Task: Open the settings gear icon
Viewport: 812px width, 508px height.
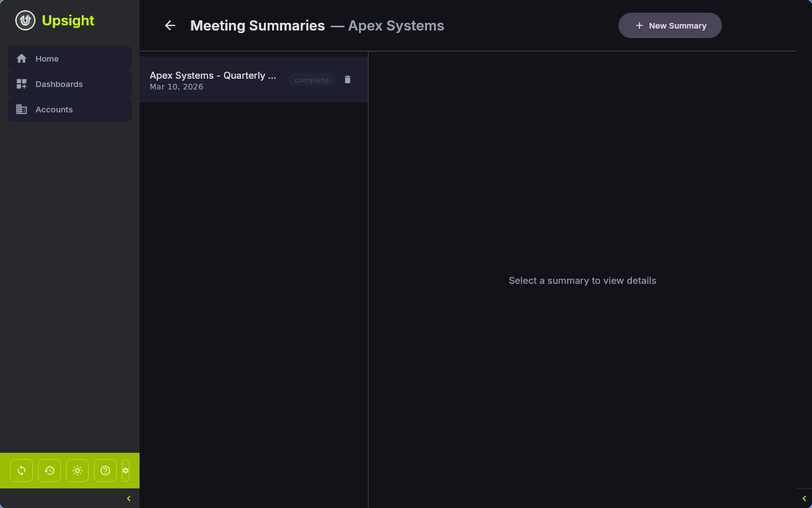Action: click(125, 470)
